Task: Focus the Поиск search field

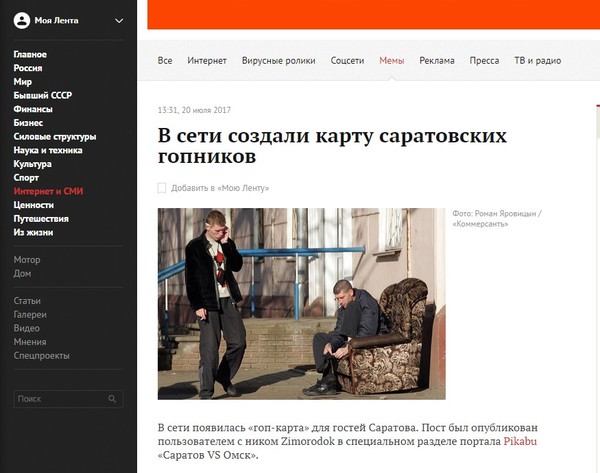Action: (x=68, y=399)
